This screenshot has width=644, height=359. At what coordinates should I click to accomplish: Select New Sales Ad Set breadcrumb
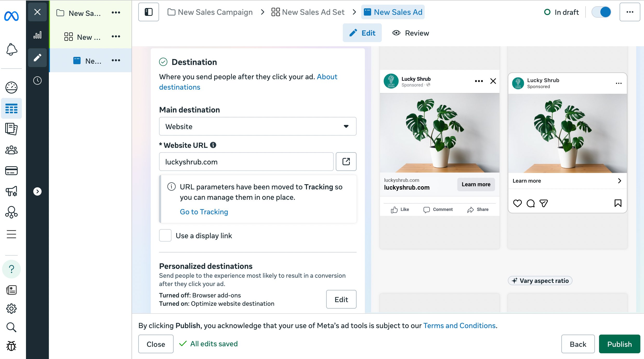click(x=308, y=12)
